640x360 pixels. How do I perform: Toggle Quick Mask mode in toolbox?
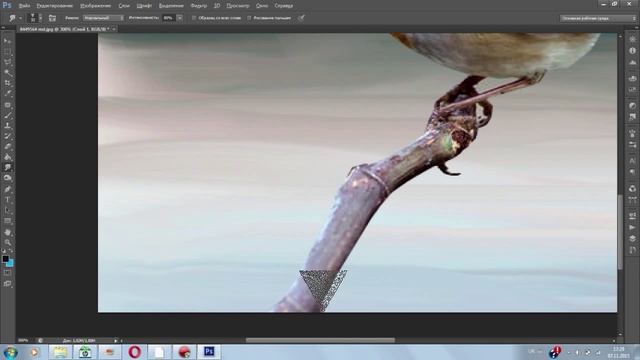coord(7,272)
